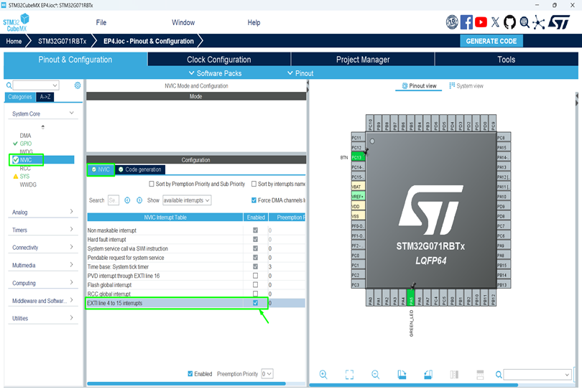Open the Code generation tab
This screenshot has width=582, height=392.
point(140,169)
